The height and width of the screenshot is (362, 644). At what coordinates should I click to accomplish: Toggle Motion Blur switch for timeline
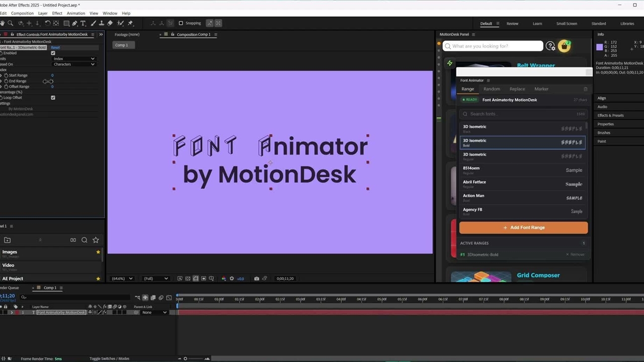(x=161, y=298)
